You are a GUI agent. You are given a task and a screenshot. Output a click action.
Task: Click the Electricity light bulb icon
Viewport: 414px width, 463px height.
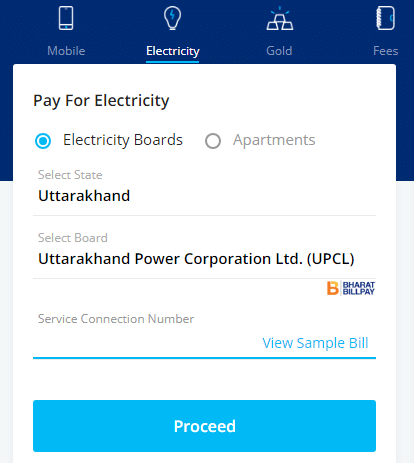[172, 18]
